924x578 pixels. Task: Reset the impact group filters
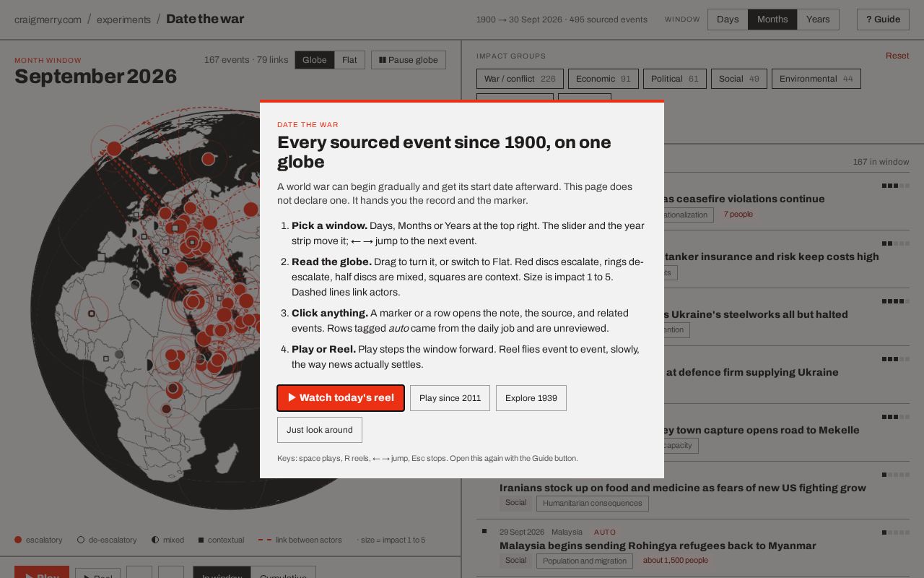pyautogui.click(x=897, y=56)
